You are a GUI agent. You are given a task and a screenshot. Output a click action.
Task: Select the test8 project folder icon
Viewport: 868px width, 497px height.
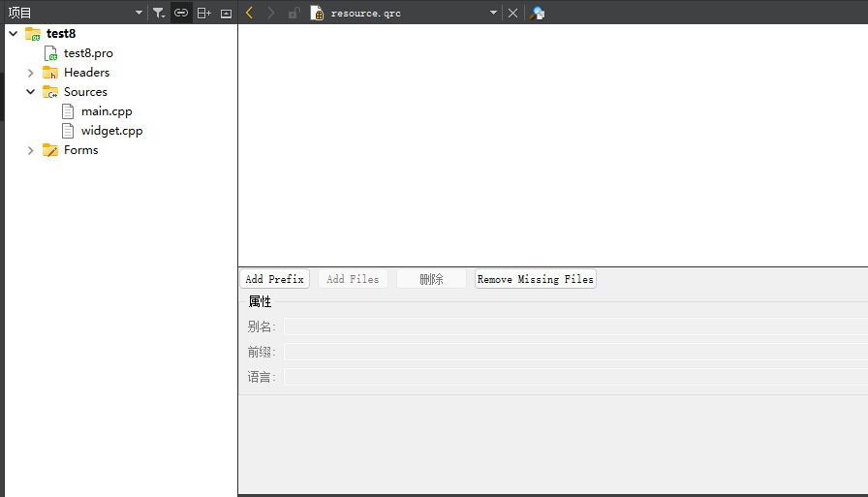(33, 34)
